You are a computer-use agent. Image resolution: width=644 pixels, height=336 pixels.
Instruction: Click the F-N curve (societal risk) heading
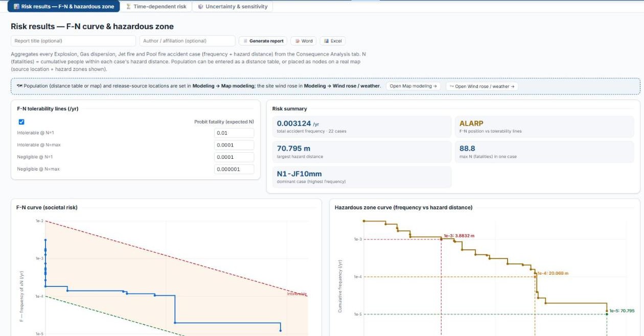coord(47,207)
